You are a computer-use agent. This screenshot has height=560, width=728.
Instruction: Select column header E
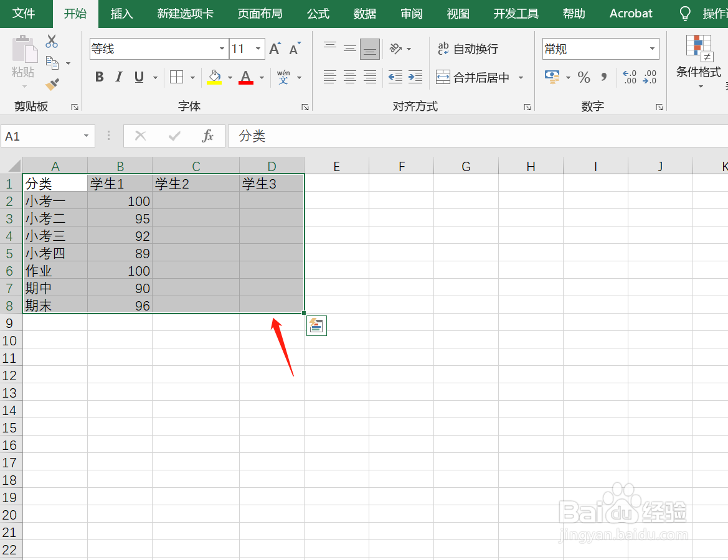pos(337,166)
